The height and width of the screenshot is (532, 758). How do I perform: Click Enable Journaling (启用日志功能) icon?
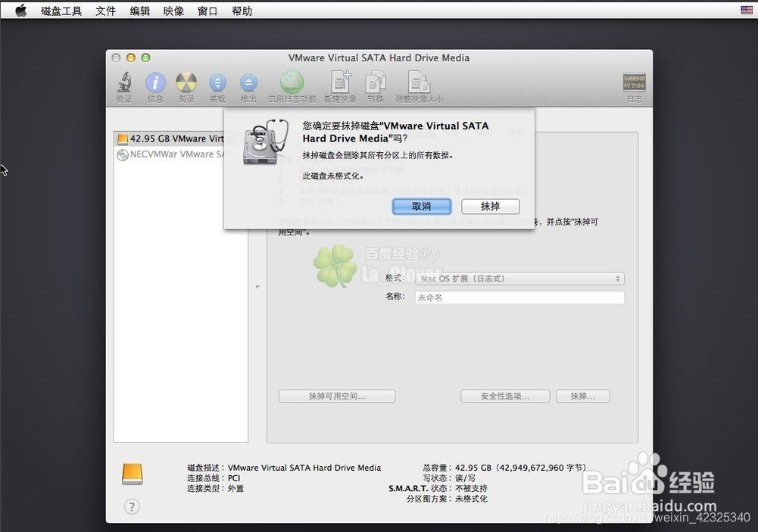pyautogui.click(x=292, y=82)
